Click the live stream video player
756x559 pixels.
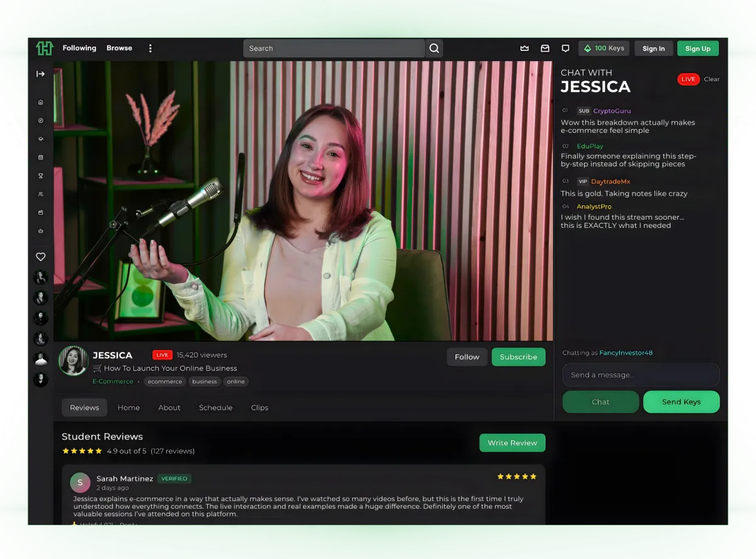[x=303, y=201]
